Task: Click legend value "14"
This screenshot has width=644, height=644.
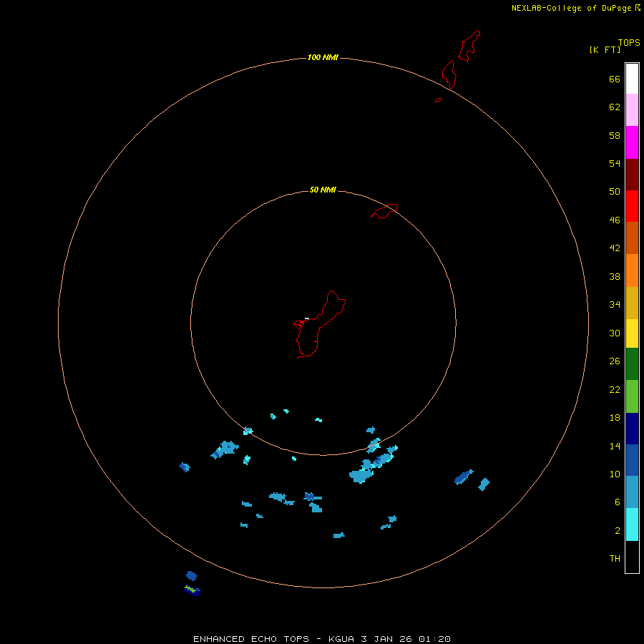Action: [x=615, y=446]
